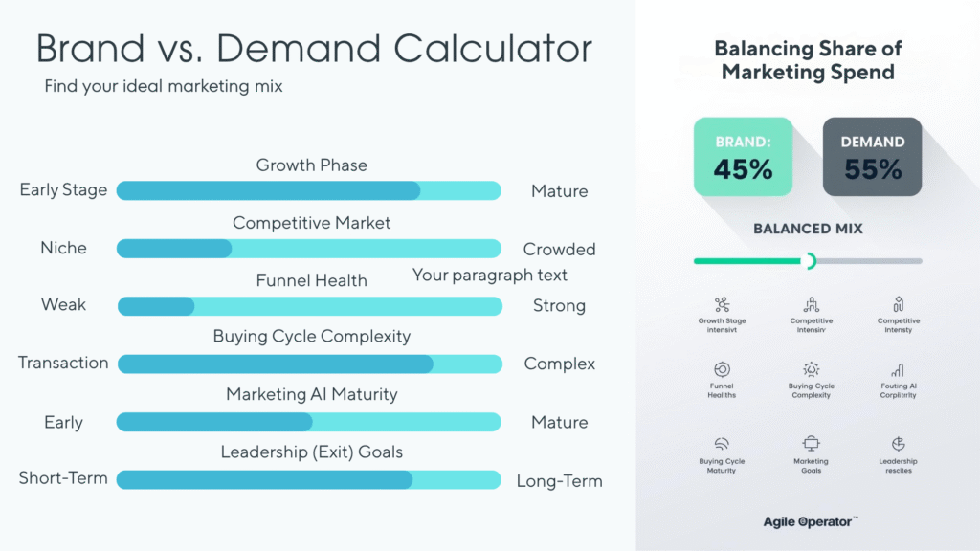The height and width of the screenshot is (551, 980).
Task: Choose the Leadership rescites pie icon
Action: [x=898, y=444]
